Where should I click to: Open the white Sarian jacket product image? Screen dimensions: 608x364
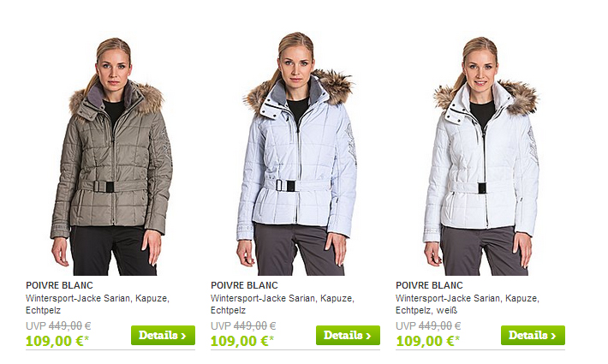(x=480, y=156)
